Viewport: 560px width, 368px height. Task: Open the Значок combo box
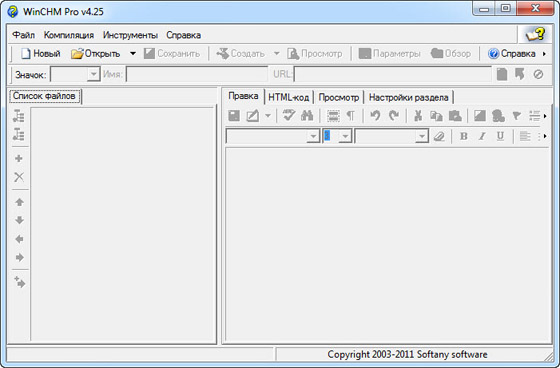(75, 74)
